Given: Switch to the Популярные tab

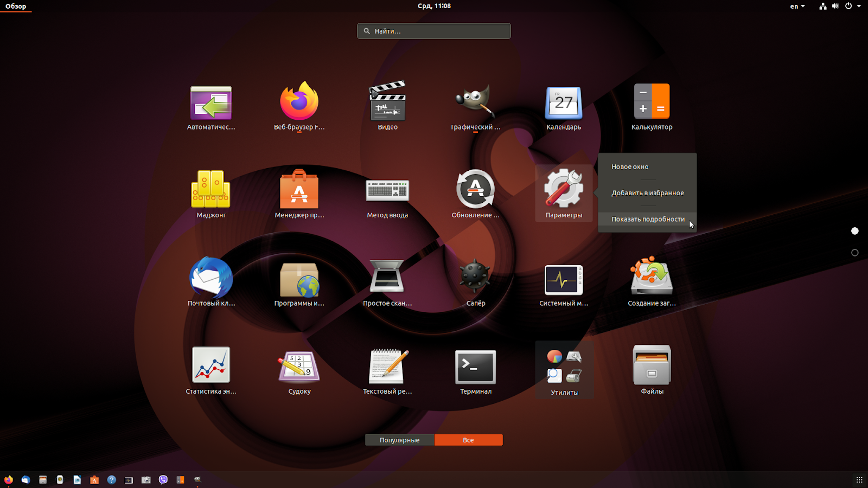Looking at the screenshot, I should click(x=400, y=440).
